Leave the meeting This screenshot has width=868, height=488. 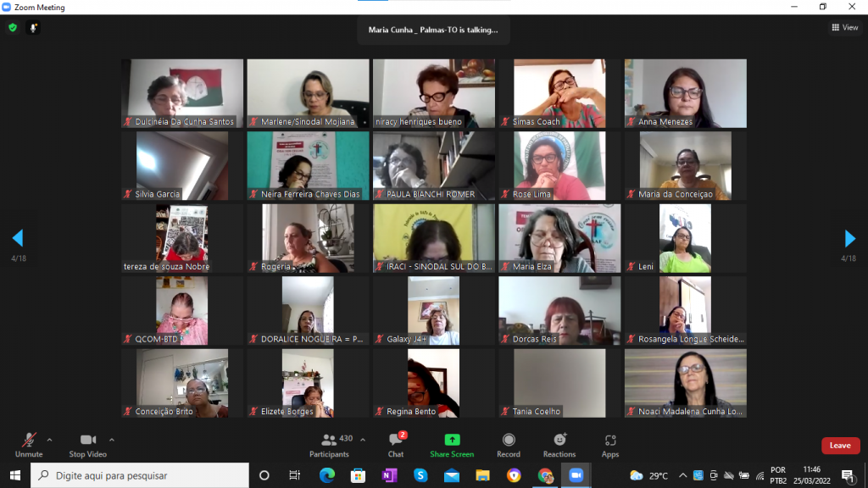840,446
